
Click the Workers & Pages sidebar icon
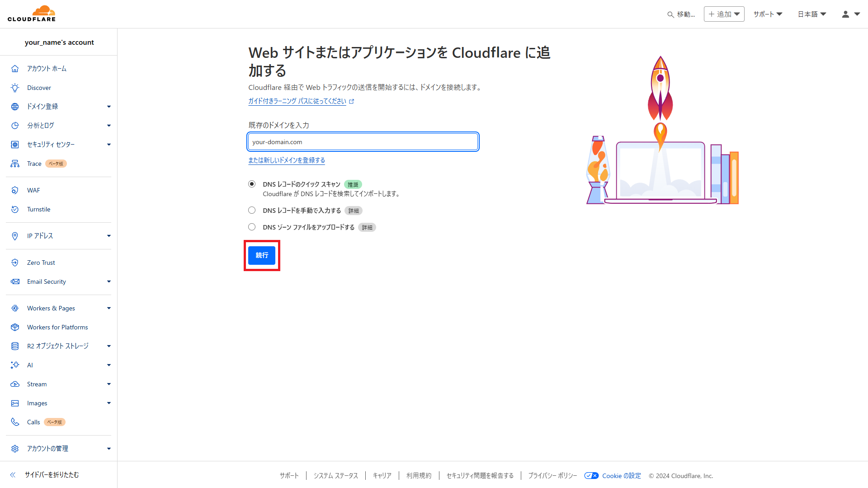15,308
